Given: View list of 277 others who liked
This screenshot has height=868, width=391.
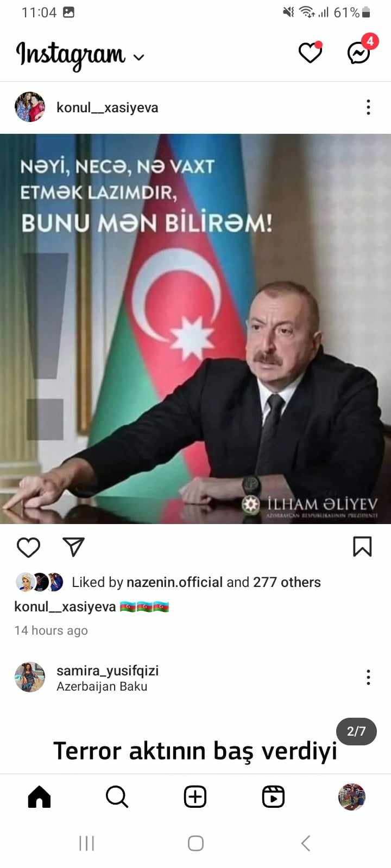Looking at the screenshot, I should (x=287, y=582).
